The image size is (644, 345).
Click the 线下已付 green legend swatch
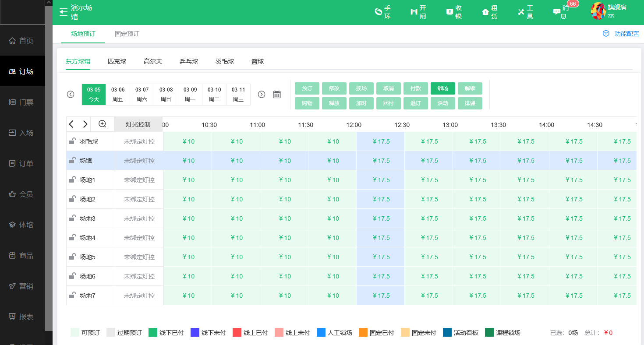[x=152, y=333]
